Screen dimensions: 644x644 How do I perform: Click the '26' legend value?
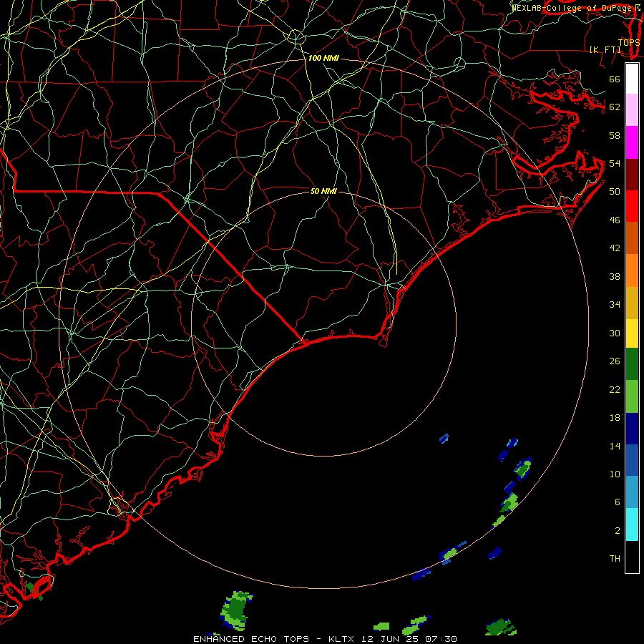click(x=615, y=361)
